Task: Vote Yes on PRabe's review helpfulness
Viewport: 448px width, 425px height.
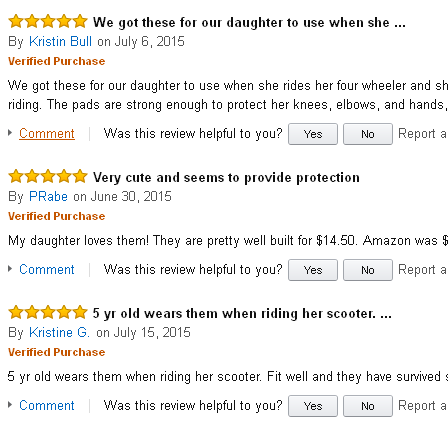Action: (x=313, y=270)
